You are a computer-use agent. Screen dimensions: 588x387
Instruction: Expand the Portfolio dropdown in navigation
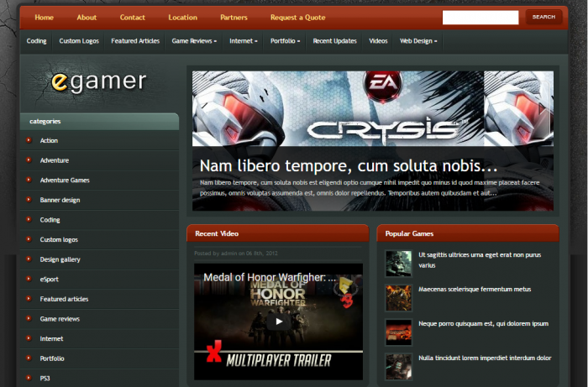tap(285, 41)
